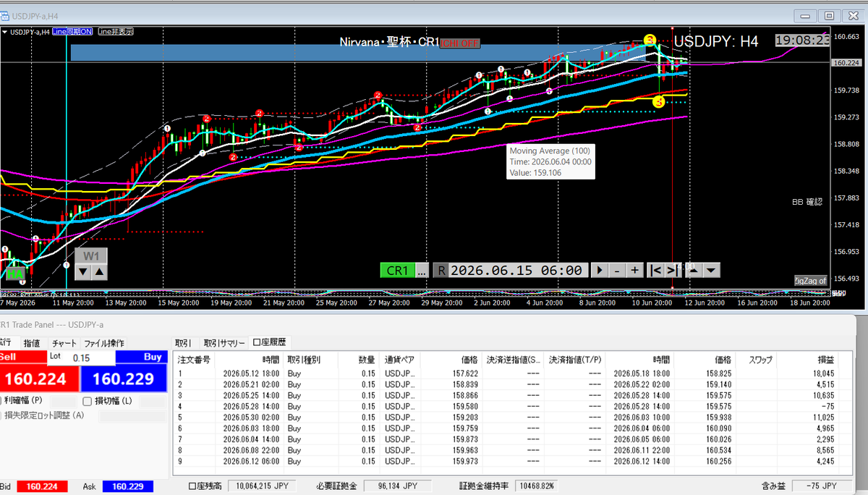Click the USDJPY: H4 chart label
This screenshot has width=868, height=495.
point(715,41)
